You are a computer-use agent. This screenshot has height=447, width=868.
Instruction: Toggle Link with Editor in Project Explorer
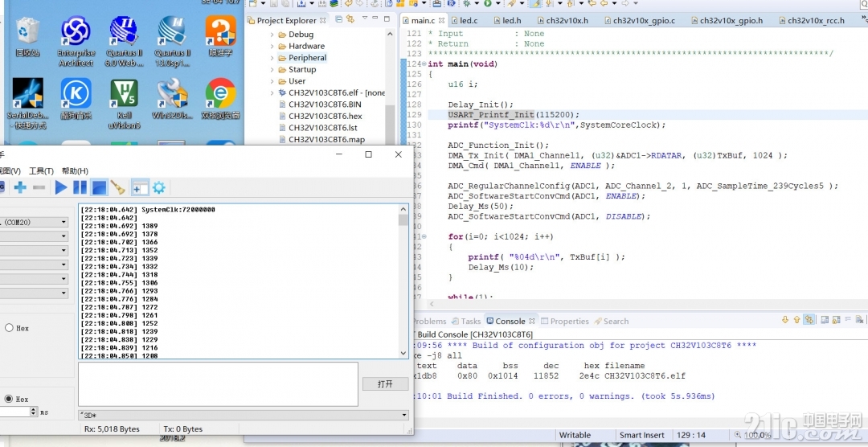click(350, 18)
